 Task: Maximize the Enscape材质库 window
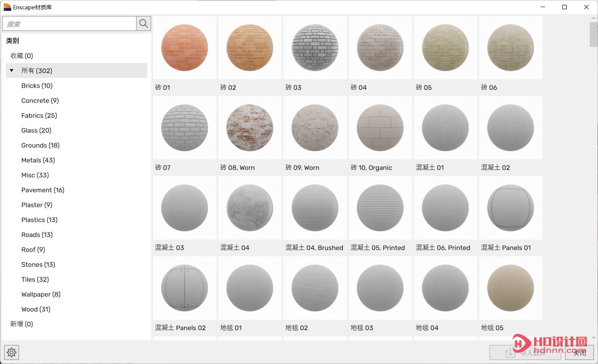564,7
